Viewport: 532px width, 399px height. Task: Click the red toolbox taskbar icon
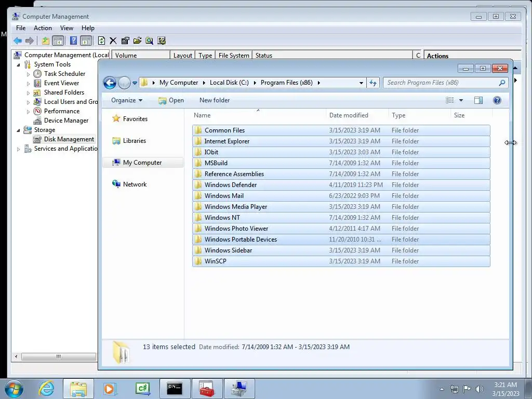click(x=207, y=389)
